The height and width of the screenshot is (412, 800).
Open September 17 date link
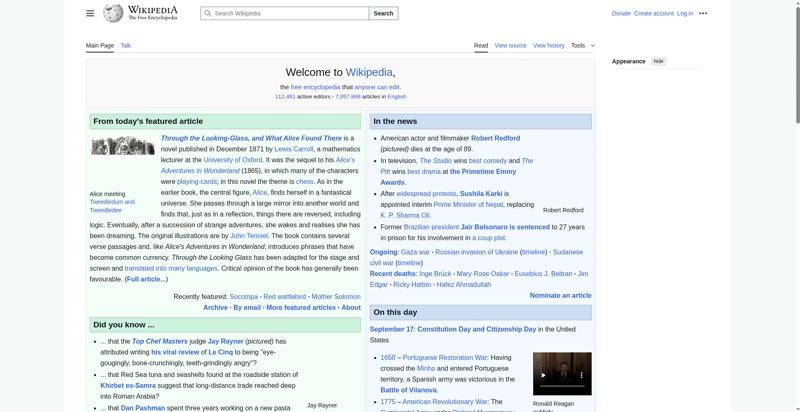[391, 329]
